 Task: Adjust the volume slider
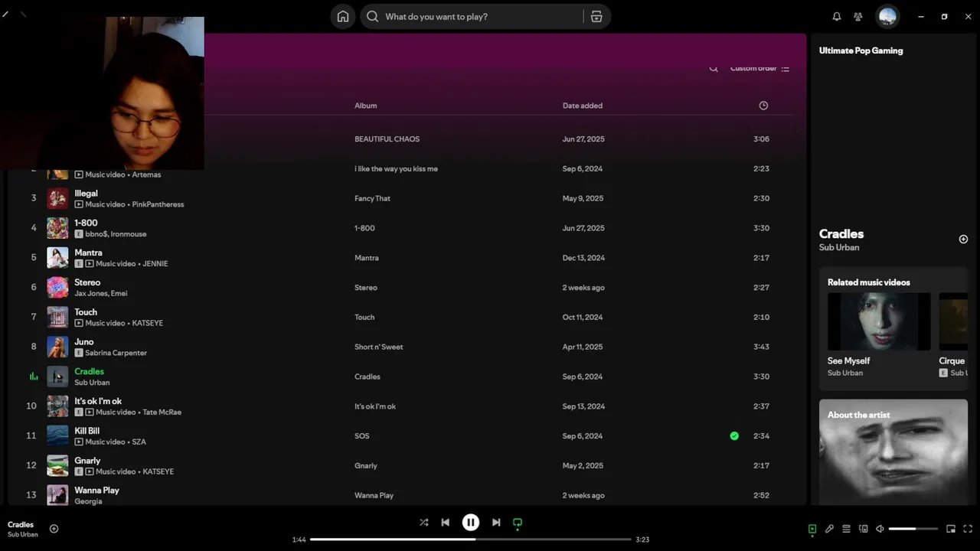(913, 529)
